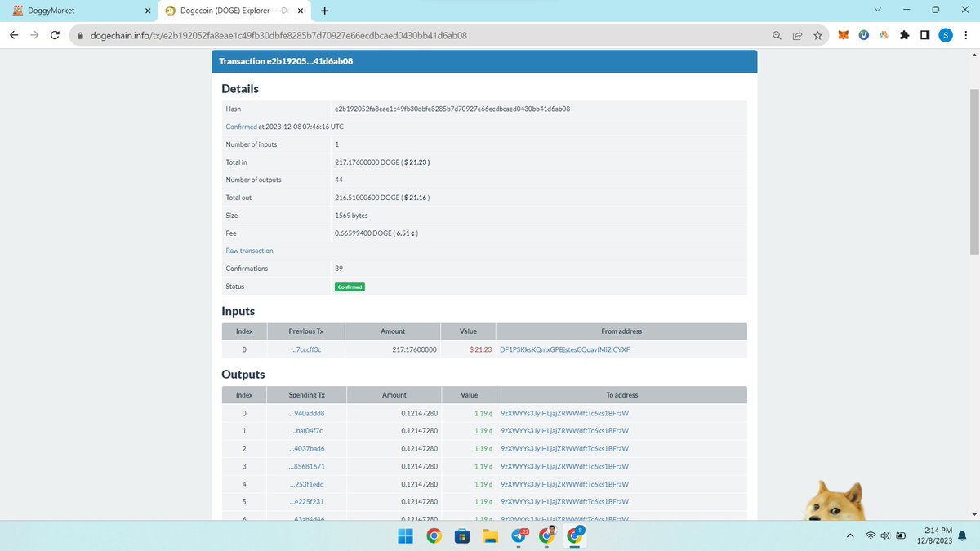Open a new browser tab
This screenshot has width=980, height=551.
tap(325, 11)
